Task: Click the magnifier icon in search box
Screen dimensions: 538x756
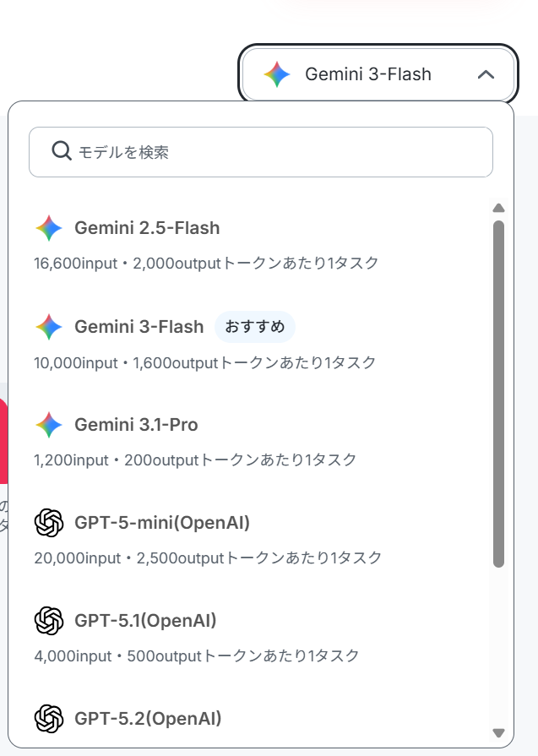Action: click(x=62, y=151)
